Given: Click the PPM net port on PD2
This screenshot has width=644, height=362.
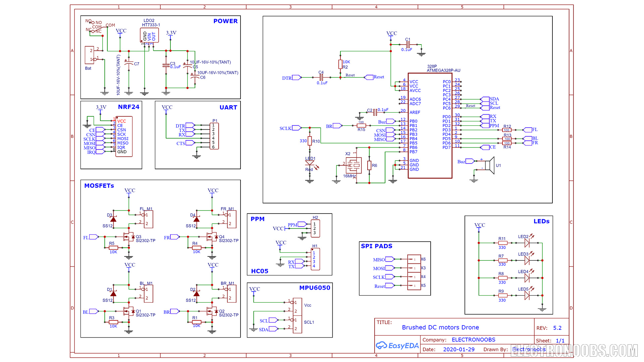Looking at the screenshot, I should click(485, 125).
